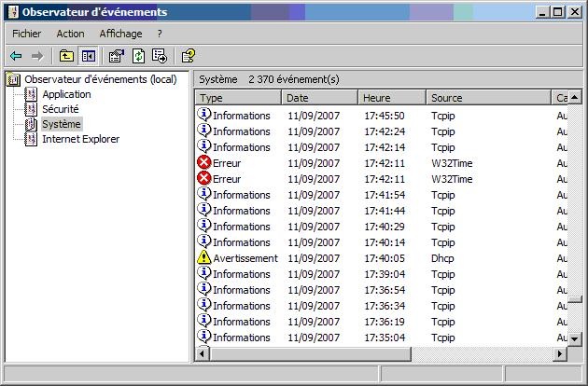Select the Dhcp Avertissement event row
Screen dimensions: 588x386
pos(373,258)
